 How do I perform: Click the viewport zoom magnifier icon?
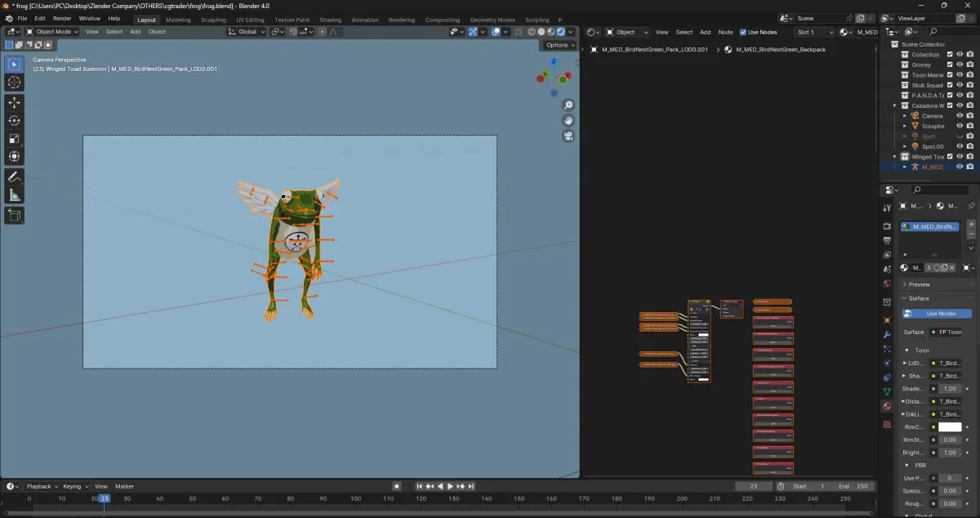(x=568, y=105)
